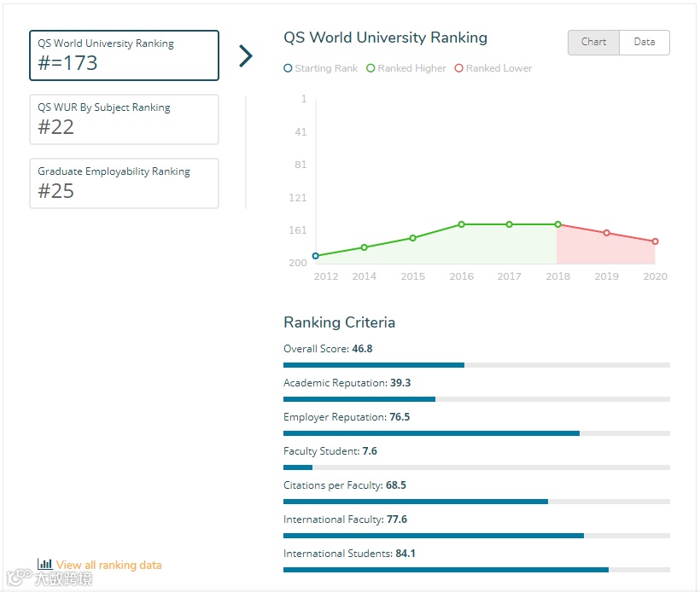Click the 2017 green data point
This screenshot has height=592, width=700.
click(x=510, y=224)
